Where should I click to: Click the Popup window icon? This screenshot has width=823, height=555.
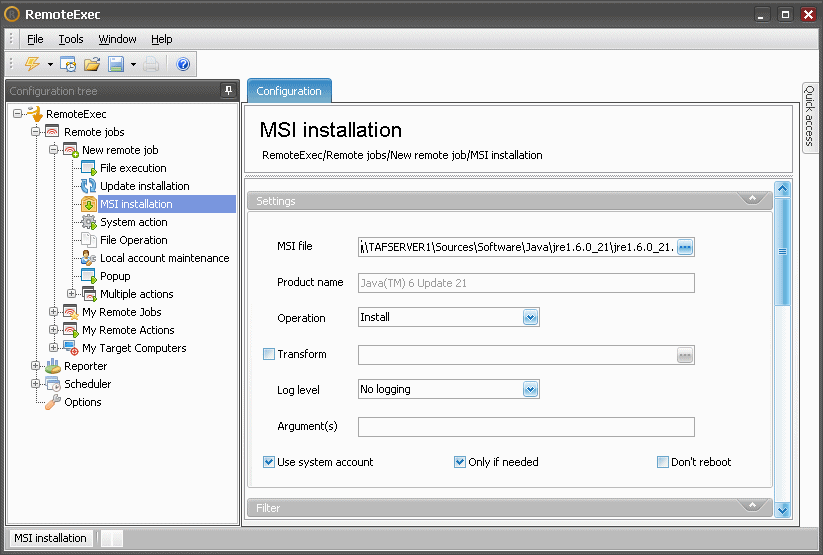(x=89, y=276)
